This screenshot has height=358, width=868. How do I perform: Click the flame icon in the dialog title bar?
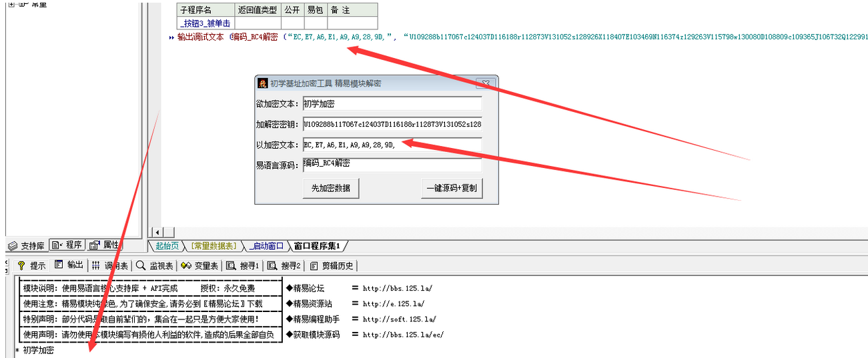tap(263, 83)
